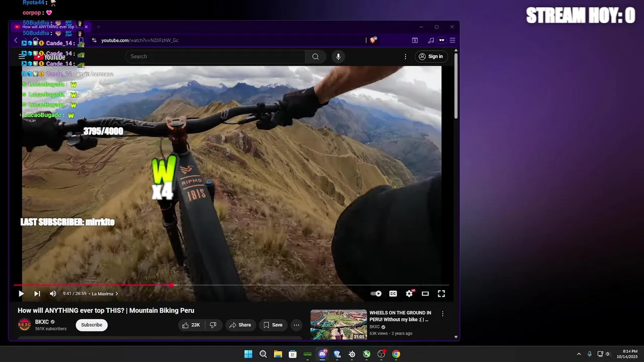Click the 561K subscribers text

pyautogui.click(x=51, y=329)
